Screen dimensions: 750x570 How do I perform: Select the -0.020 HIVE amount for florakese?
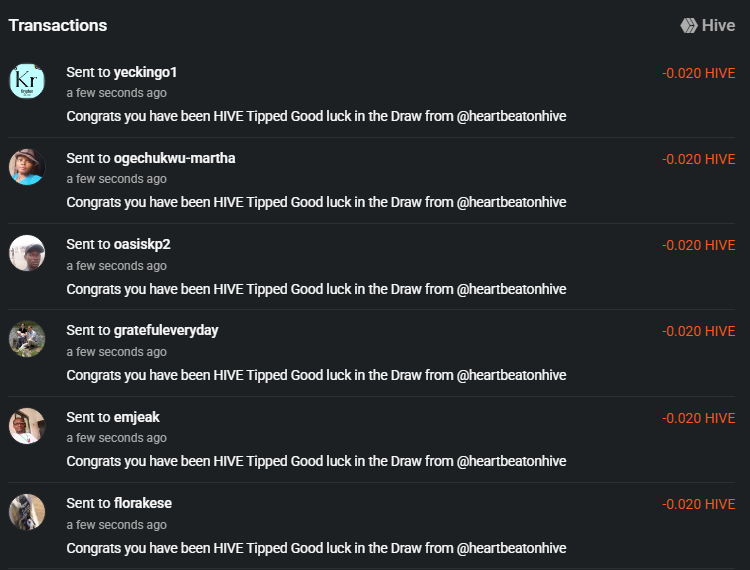pos(698,504)
